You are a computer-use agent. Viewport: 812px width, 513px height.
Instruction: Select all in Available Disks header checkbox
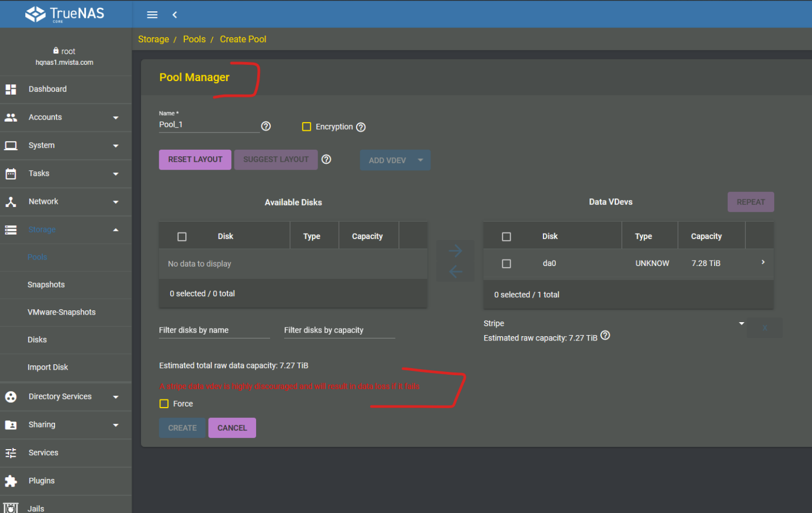tap(182, 237)
